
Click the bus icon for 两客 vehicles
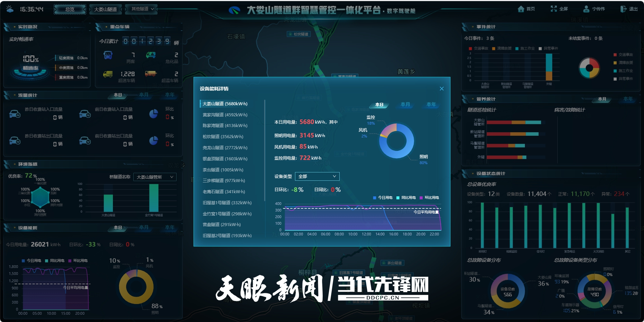click(108, 55)
